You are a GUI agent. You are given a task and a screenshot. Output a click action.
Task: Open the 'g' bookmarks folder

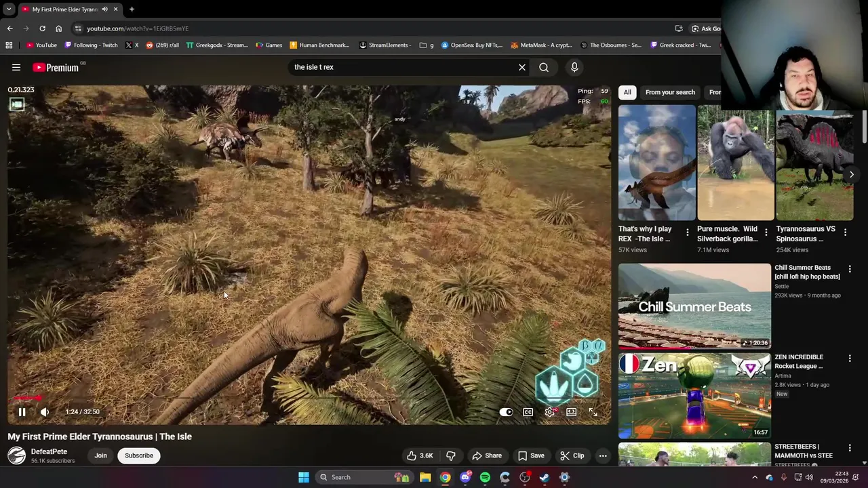click(427, 45)
